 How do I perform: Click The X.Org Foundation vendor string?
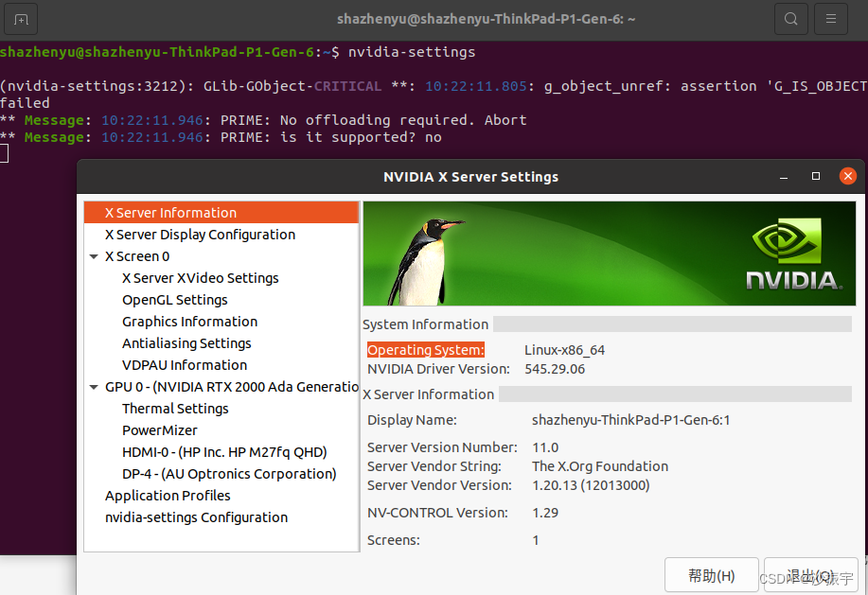(x=600, y=466)
